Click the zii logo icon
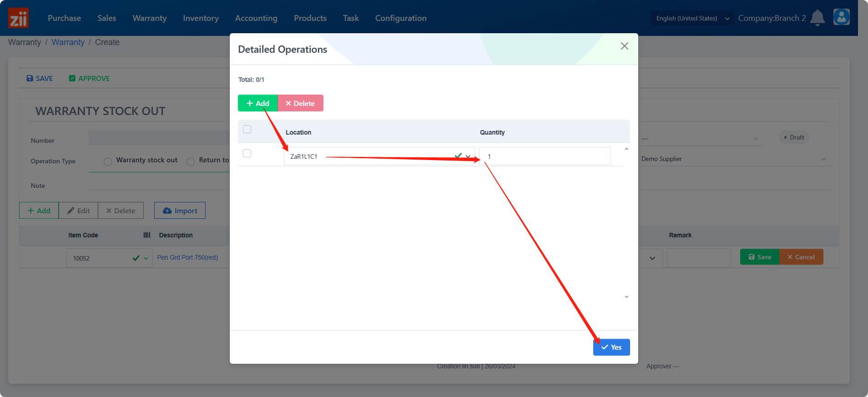This screenshot has height=397, width=868. [x=18, y=18]
